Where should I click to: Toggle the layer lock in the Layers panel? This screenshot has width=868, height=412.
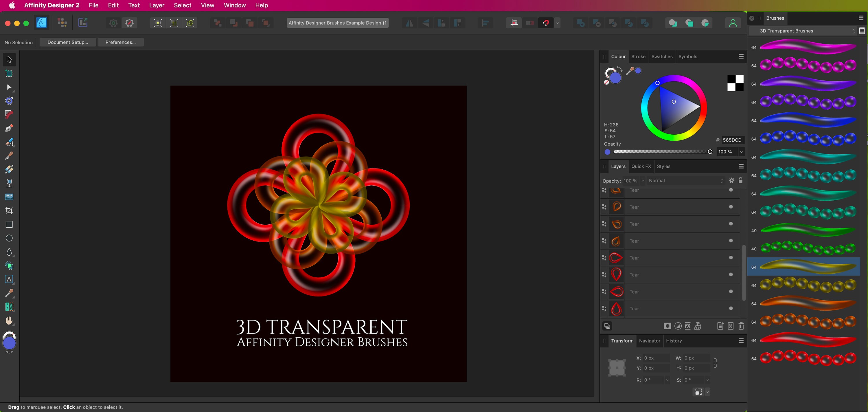pyautogui.click(x=741, y=180)
